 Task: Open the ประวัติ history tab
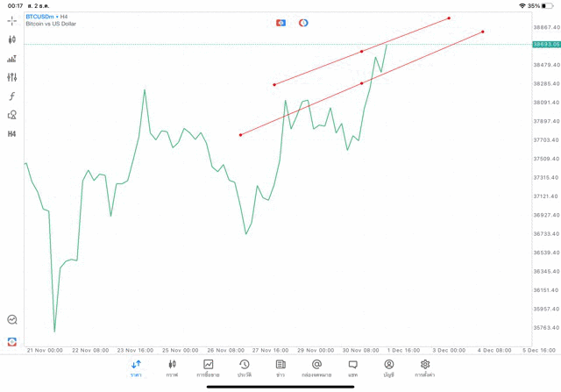click(x=245, y=367)
